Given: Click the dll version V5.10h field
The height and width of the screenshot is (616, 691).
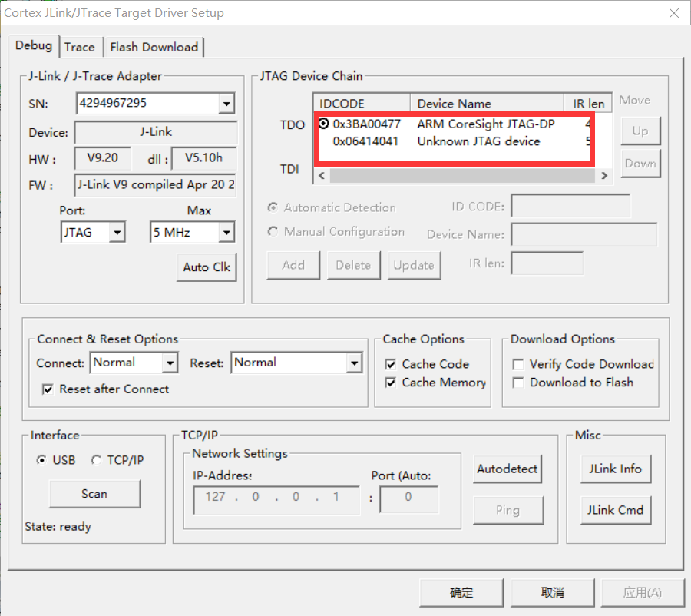Looking at the screenshot, I should (x=204, y=158).
